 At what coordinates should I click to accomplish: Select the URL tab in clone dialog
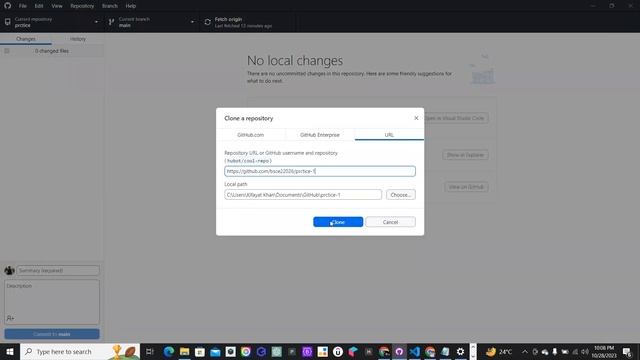[389, 135]
